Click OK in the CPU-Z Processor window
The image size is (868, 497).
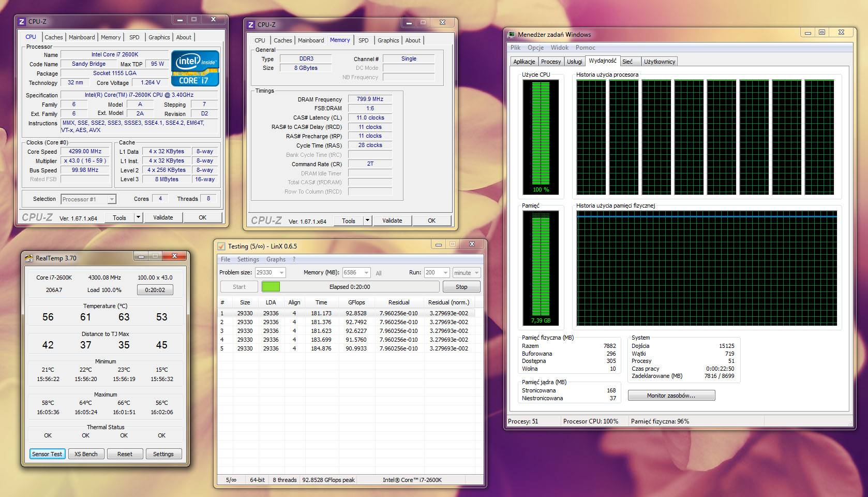tap(203, 218)
